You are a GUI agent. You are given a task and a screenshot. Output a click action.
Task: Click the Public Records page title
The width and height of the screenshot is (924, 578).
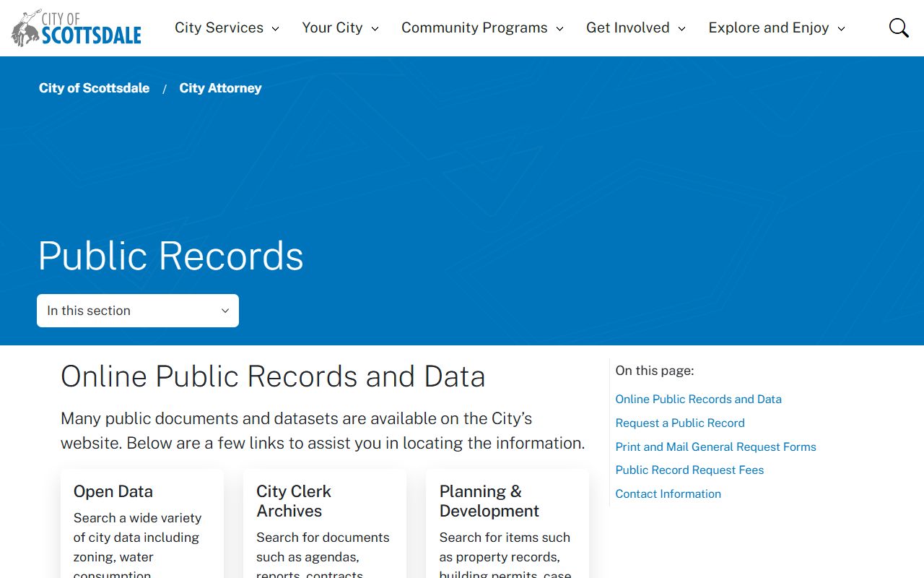point(171,256)
